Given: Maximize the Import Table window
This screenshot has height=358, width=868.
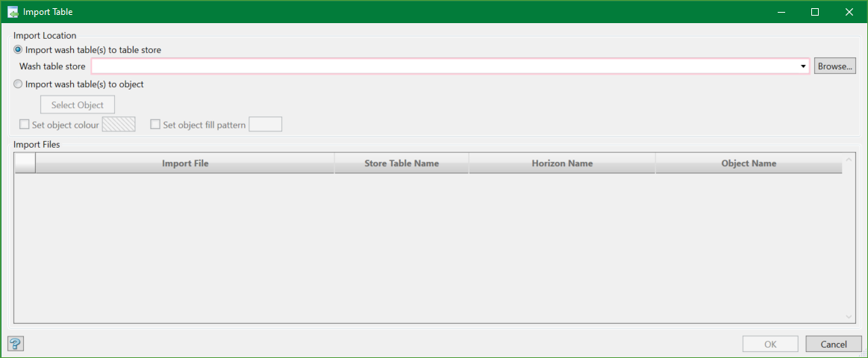Looking at the screenshot, I should 815,12.
